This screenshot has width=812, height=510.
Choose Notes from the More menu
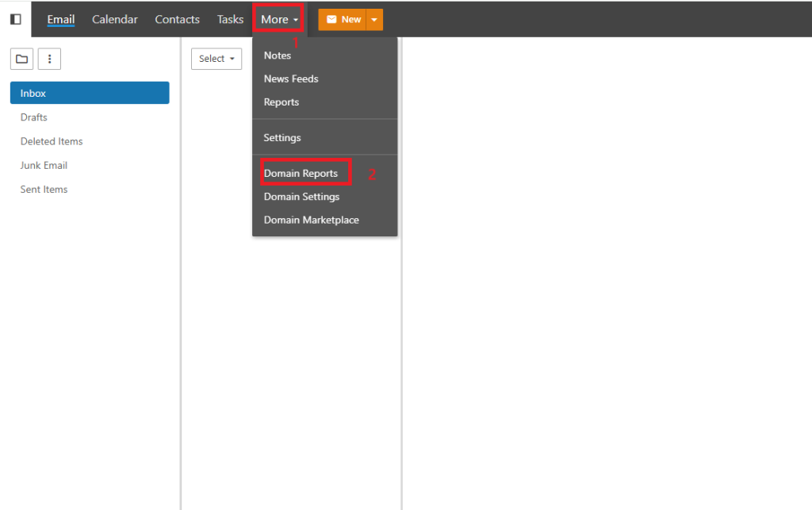278,56
